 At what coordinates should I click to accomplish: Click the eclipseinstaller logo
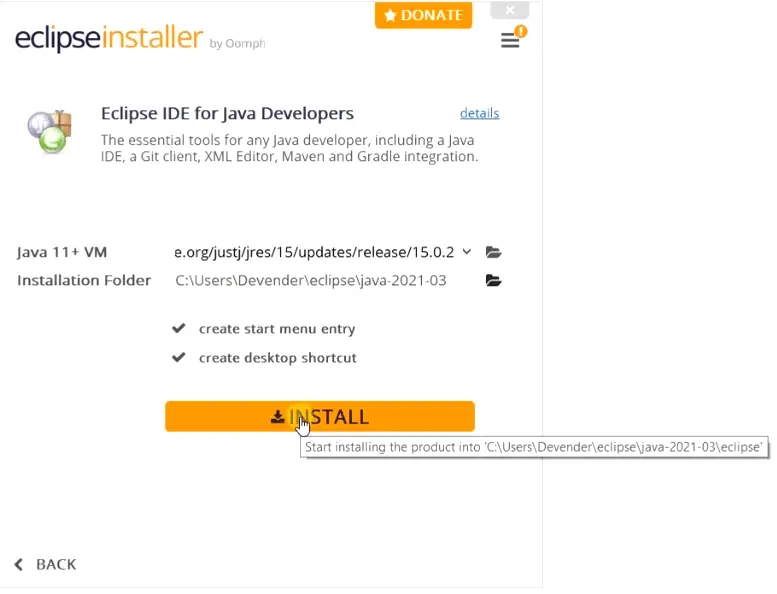[x=109, y=38]
